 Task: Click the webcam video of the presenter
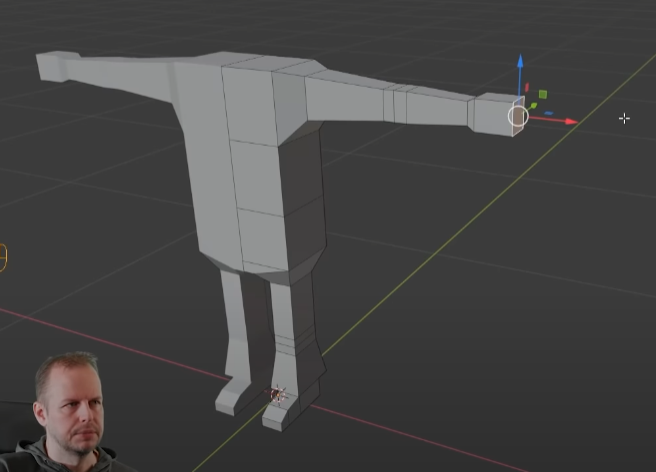(69, 412)
